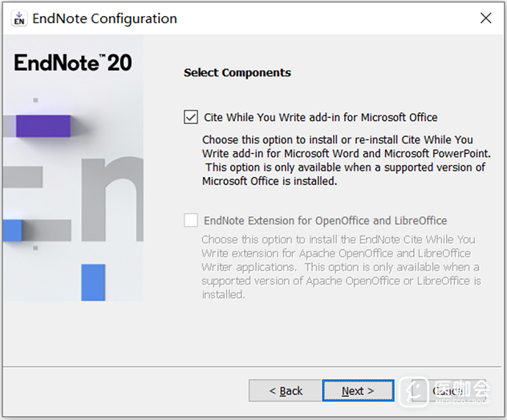Viewport: 507px width, 420px height.
Task: Click the grayed OpenOffice extension description text
Action: point(340,267)
